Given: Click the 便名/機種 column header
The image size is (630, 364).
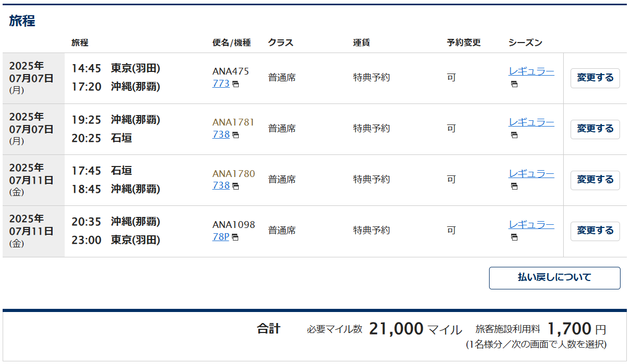Looking at the screenshot, I should click(231, 43).
